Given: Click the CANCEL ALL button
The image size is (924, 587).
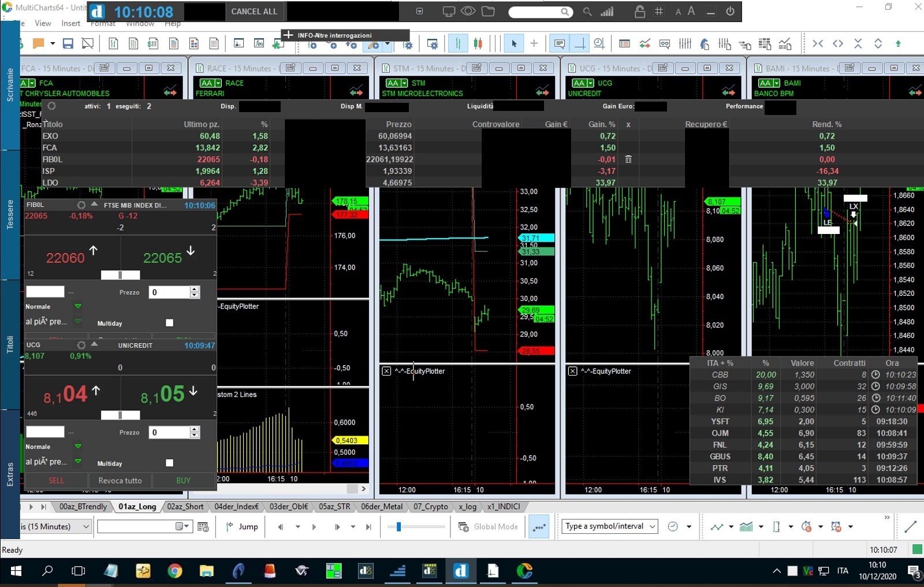Looking at the screenshot, I should 254,12.
